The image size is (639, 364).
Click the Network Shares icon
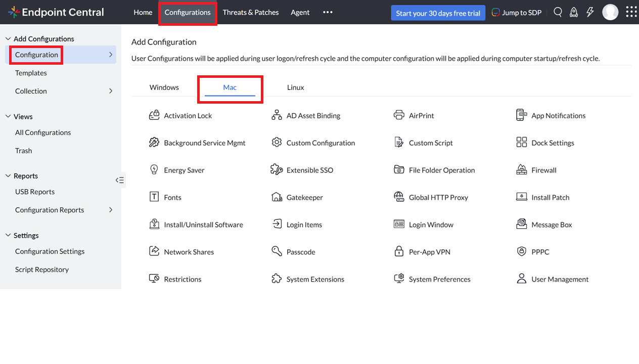click(x=154, y=252)
